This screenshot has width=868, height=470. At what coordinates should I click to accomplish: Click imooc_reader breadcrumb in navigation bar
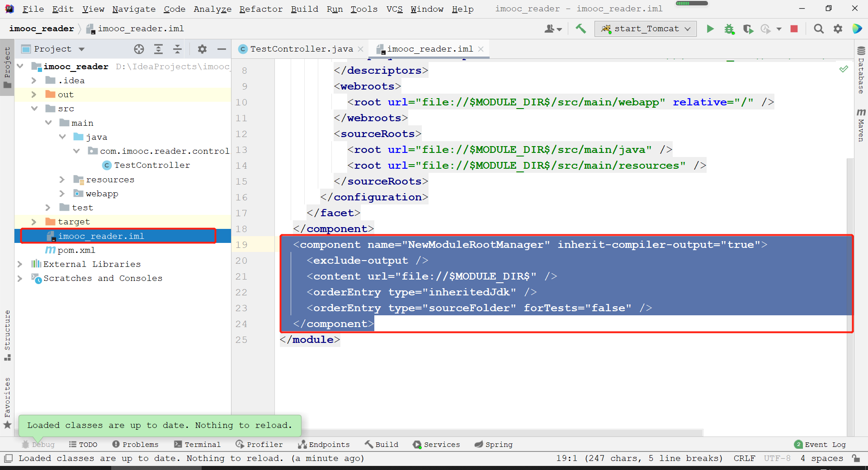[x=41, y=28]
